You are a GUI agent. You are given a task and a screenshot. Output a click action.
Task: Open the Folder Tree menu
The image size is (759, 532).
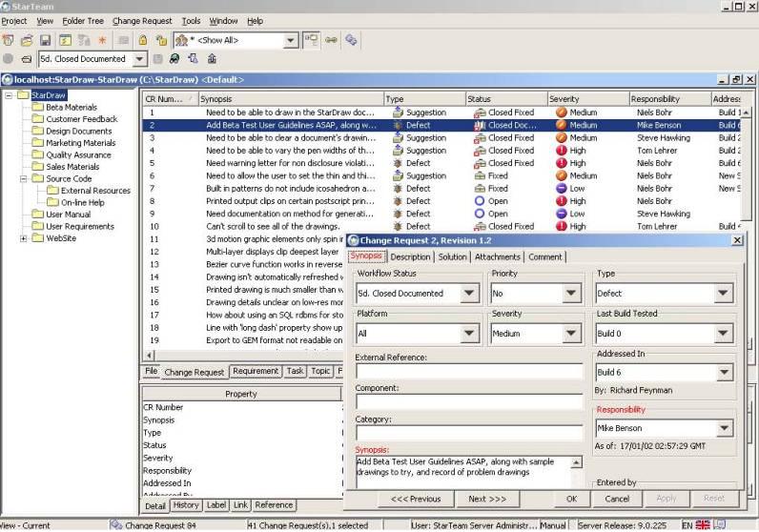tap(83, 21)
